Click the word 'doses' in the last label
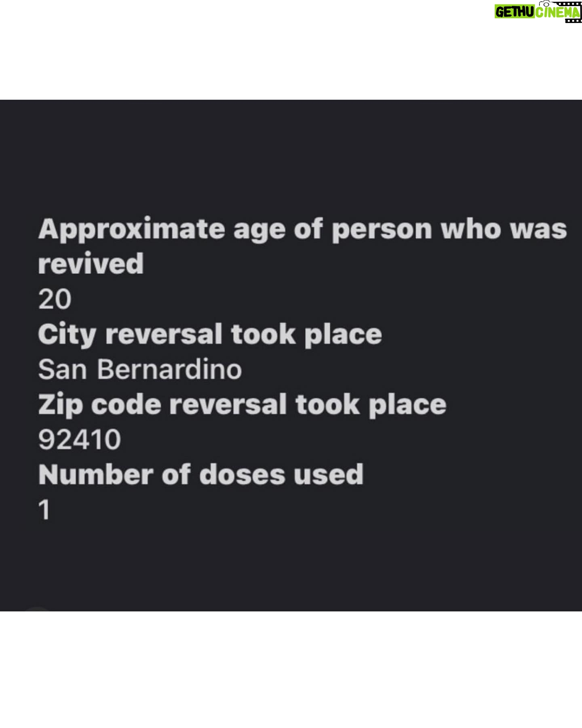The image size is (582, 728). click(x=242, y=474)
